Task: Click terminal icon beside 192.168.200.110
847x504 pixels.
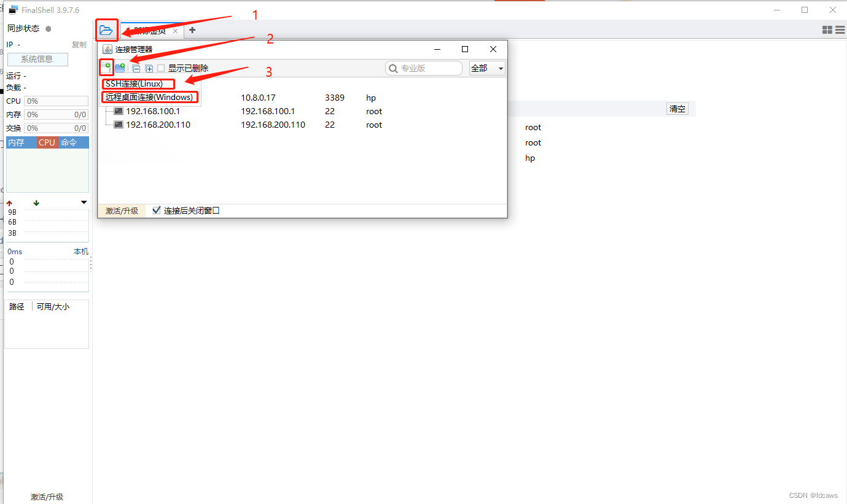Action: tap(119, 125)
